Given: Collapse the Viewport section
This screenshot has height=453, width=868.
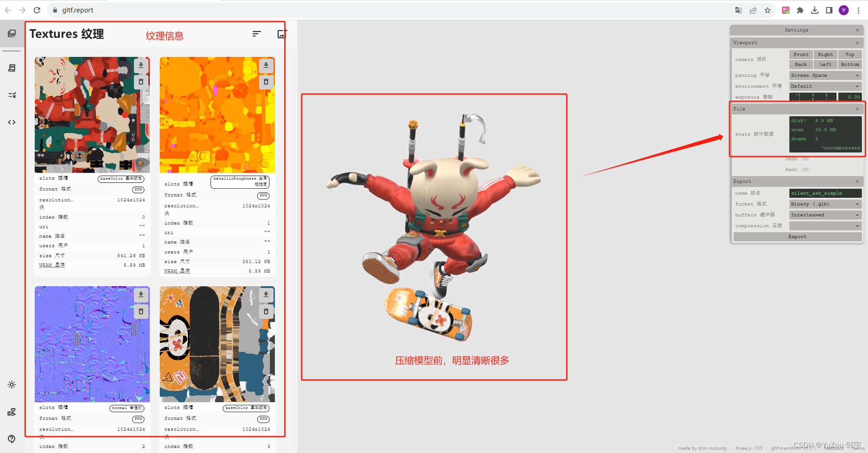Looking at the screenshot, I should tap(797, 43).
